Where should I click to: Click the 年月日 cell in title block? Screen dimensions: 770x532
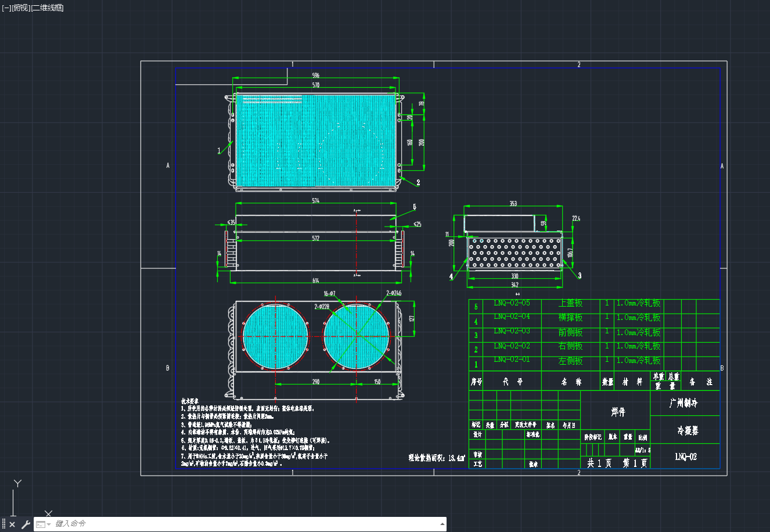tap(569, 425)
